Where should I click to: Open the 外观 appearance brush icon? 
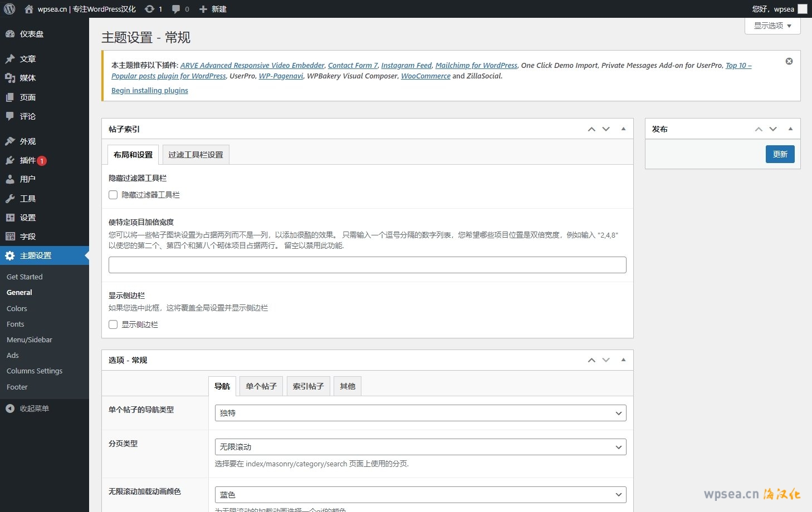pos(10,141)
